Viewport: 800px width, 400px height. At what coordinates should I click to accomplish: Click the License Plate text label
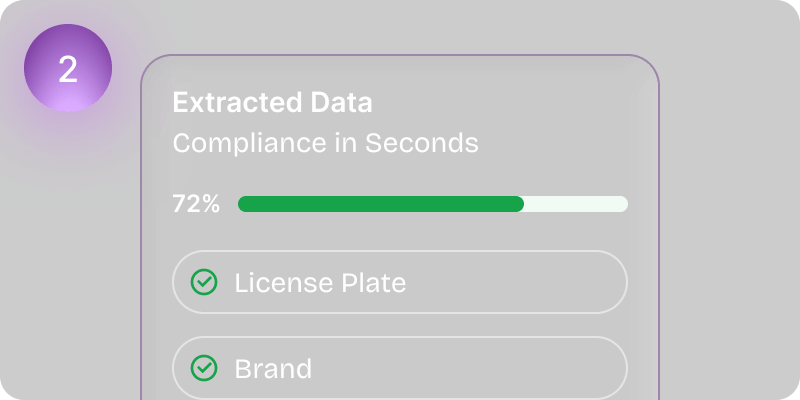click(320, 283)
